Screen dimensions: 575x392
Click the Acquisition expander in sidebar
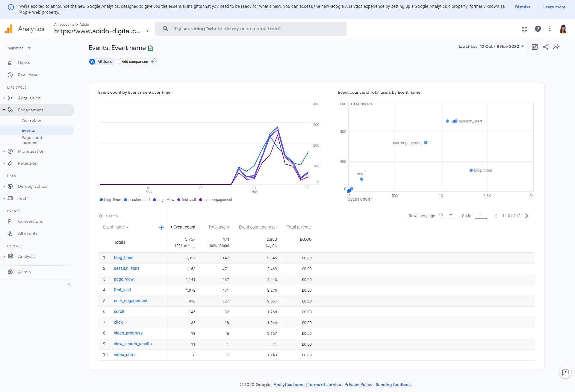pos(4,97)
